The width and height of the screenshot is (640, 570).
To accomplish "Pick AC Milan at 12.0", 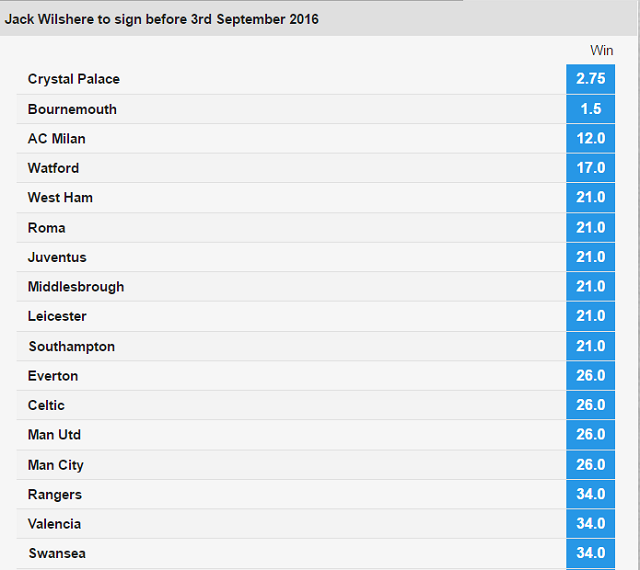I will point(590,138).
